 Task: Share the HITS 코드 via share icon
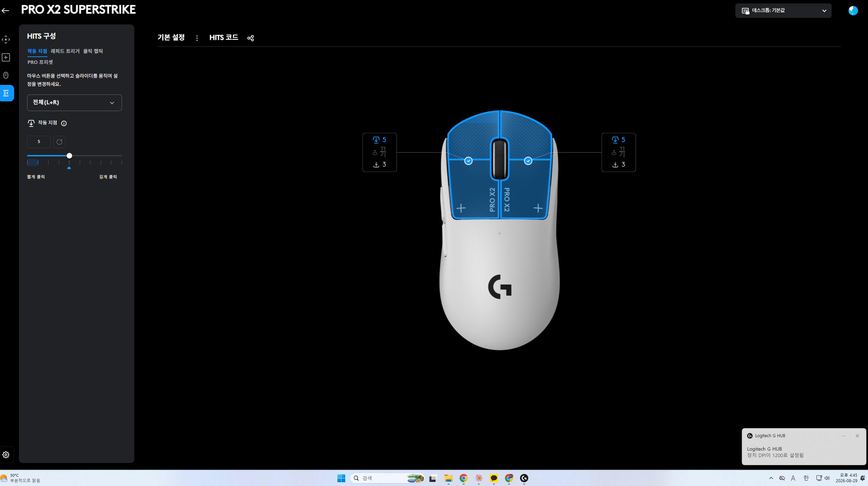point(250,38)
